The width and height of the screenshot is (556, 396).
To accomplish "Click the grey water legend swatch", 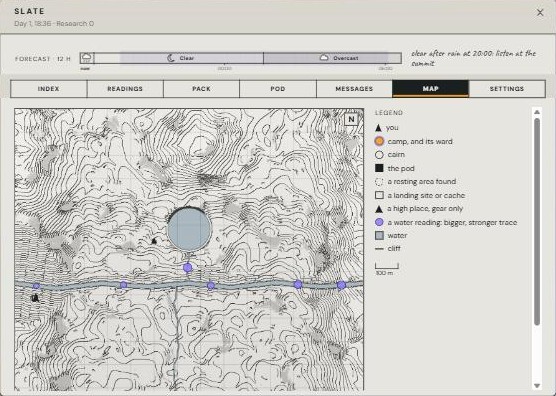I will [379, 236].
